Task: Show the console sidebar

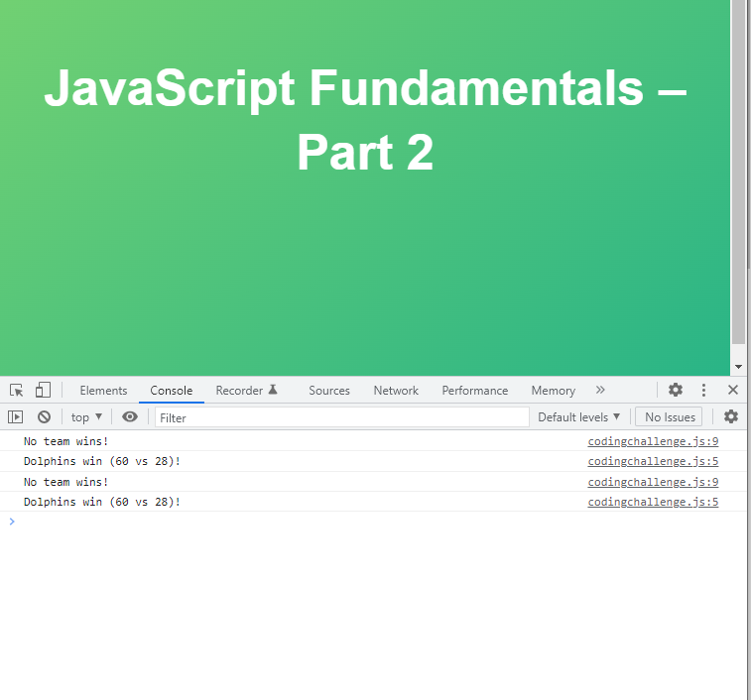Action: [15, 417]
